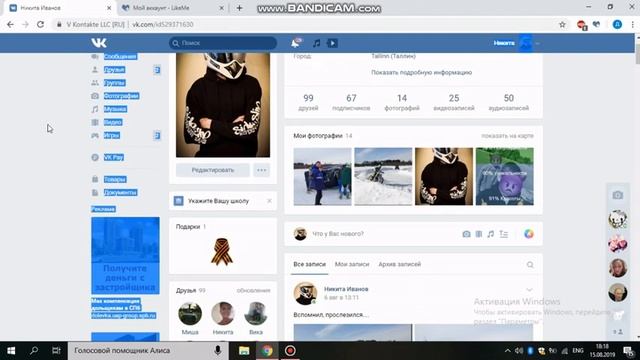
Task: Dismiss the Укажите Вашу школу prompt
Action: point(269,201)
